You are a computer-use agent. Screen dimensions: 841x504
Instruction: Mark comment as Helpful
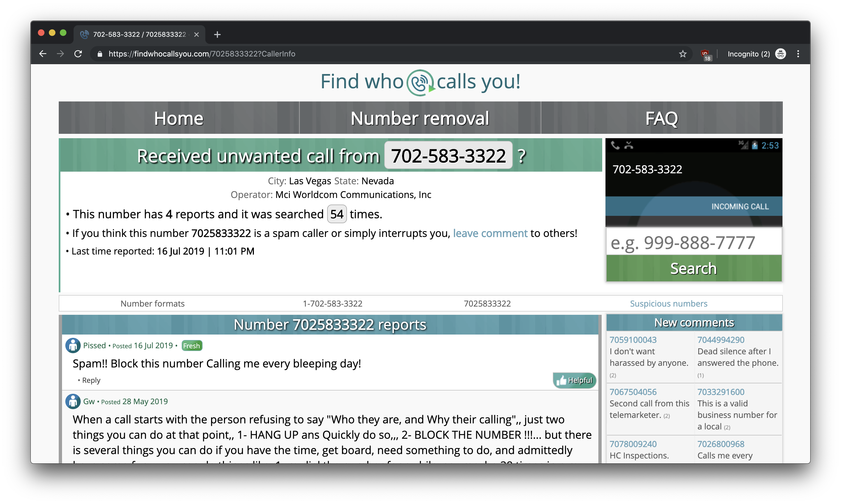[x=574, y=380]
